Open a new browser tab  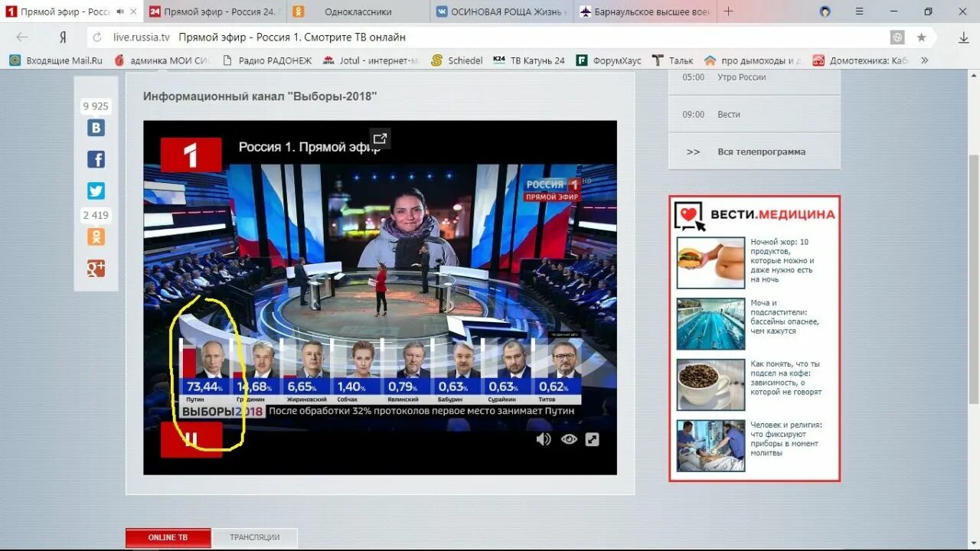pos(728,11)
